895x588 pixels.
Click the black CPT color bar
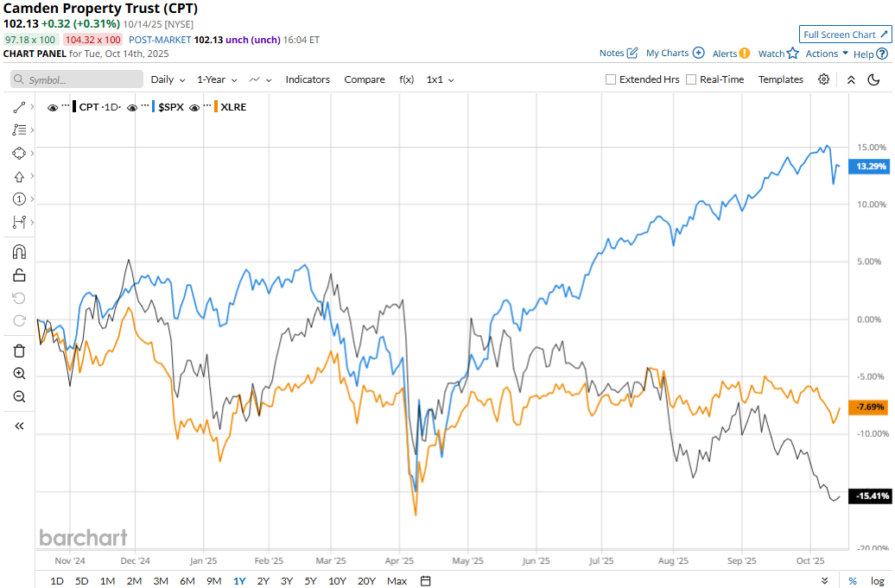[x=74, y=107]
